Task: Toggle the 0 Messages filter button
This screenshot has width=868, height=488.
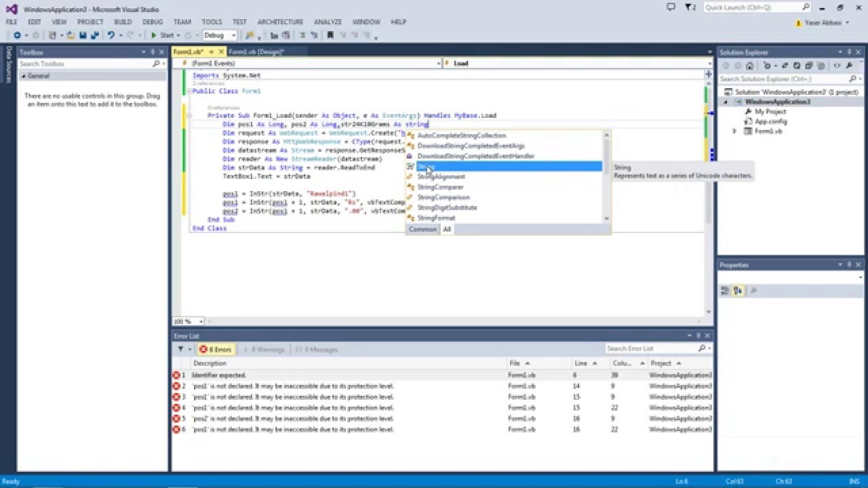Action: [317, 350]
